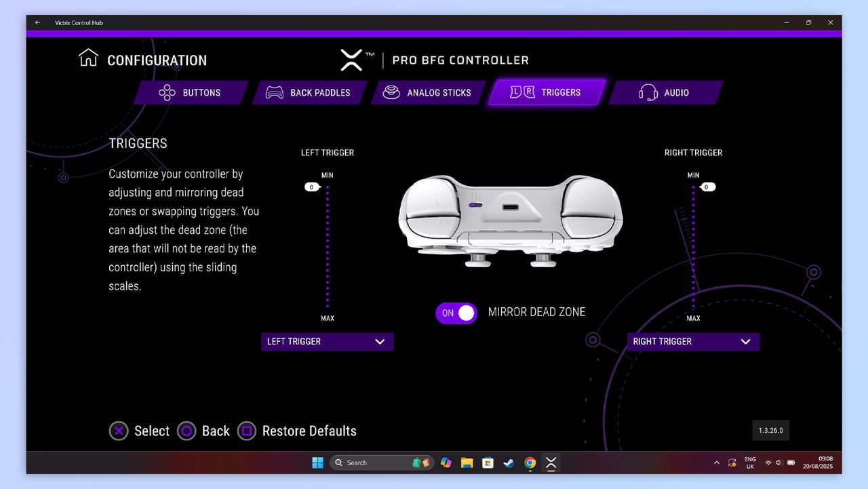Click the back arrow in title bar
868x489 pixels.
pyautogui.click(x=38, y=22)
